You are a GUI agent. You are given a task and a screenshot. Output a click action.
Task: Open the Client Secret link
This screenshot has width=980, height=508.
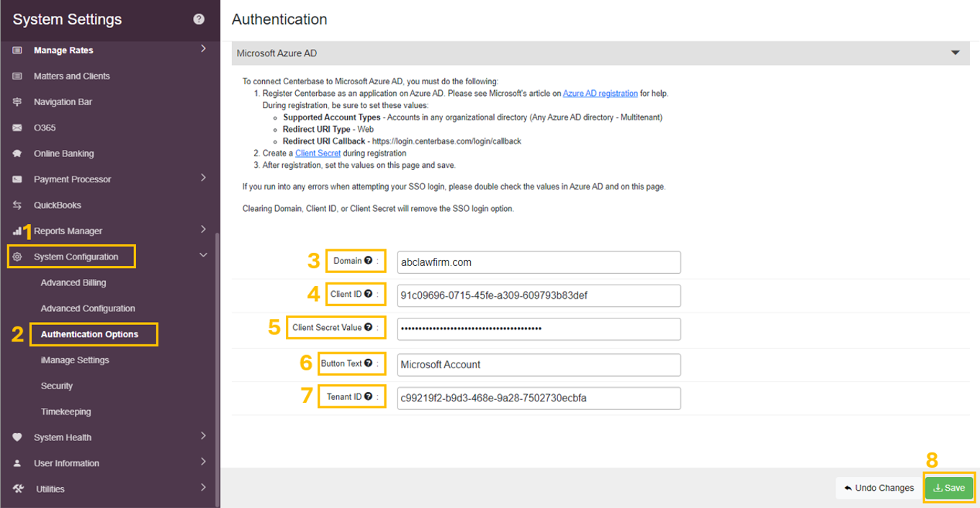click(x=318, y=153)
